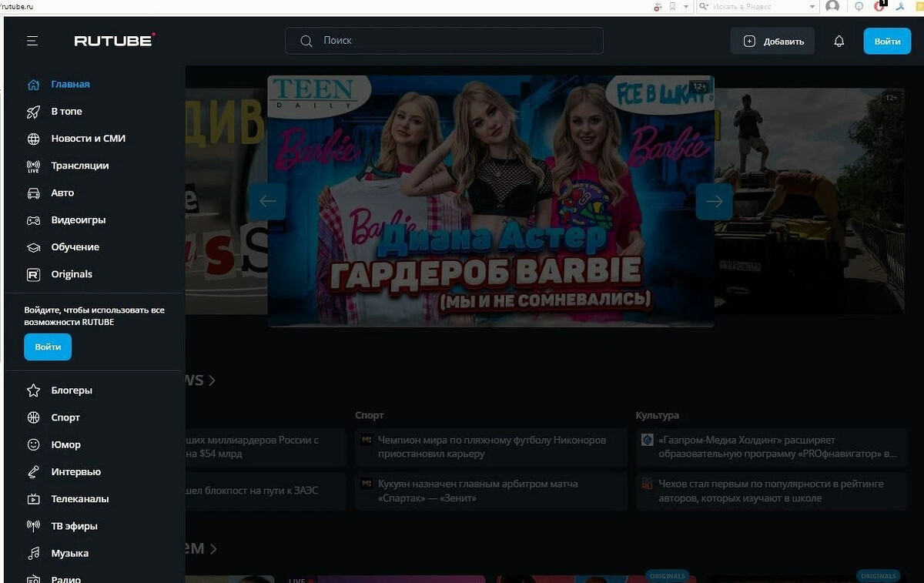This screenshot has width=924, height=583.
Task: Expand news section chevron arrow
Action: pos(212,380)
